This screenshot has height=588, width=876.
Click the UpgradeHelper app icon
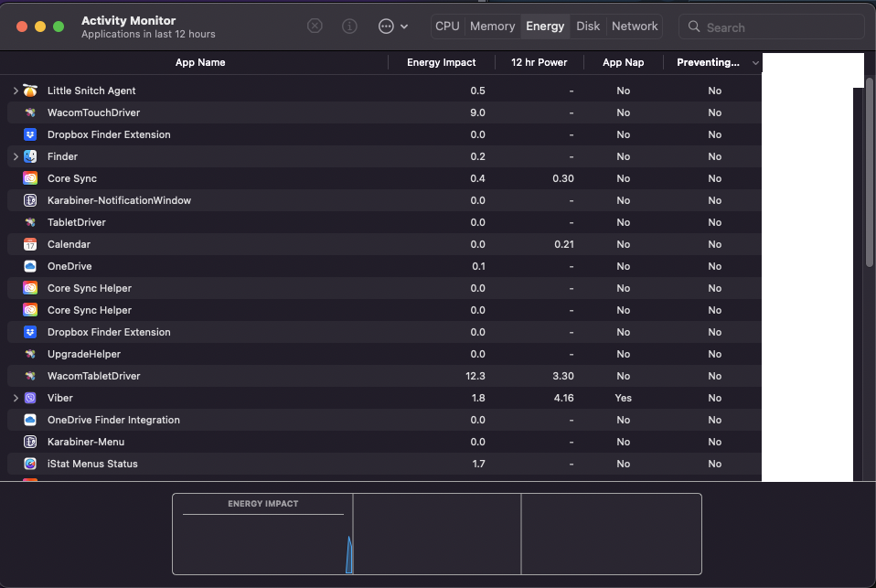point(30,354)
